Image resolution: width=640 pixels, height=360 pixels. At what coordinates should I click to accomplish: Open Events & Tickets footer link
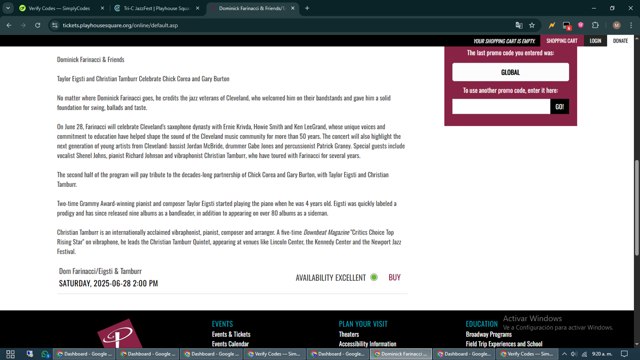231,334
